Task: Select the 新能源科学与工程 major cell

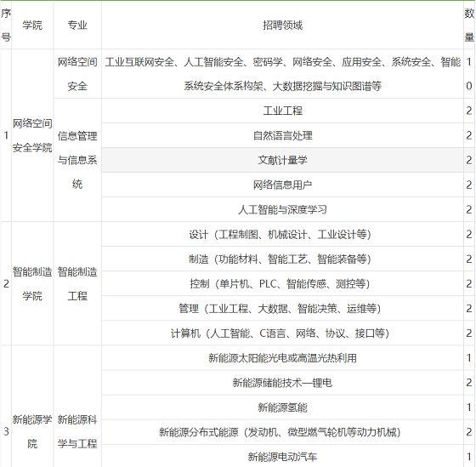Action: [77, 431]
